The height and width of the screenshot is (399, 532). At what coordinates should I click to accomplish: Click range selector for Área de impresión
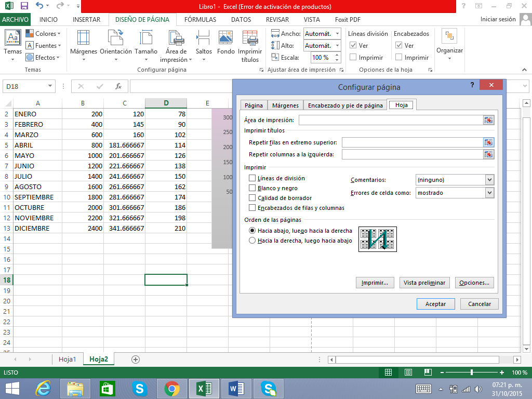tap(488, 120)
